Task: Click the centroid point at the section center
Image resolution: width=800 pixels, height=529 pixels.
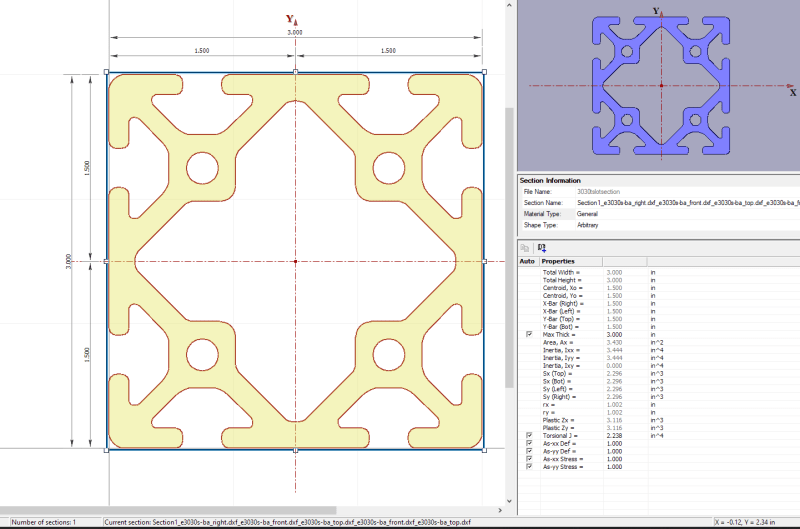Action: (x=295, y=261)
